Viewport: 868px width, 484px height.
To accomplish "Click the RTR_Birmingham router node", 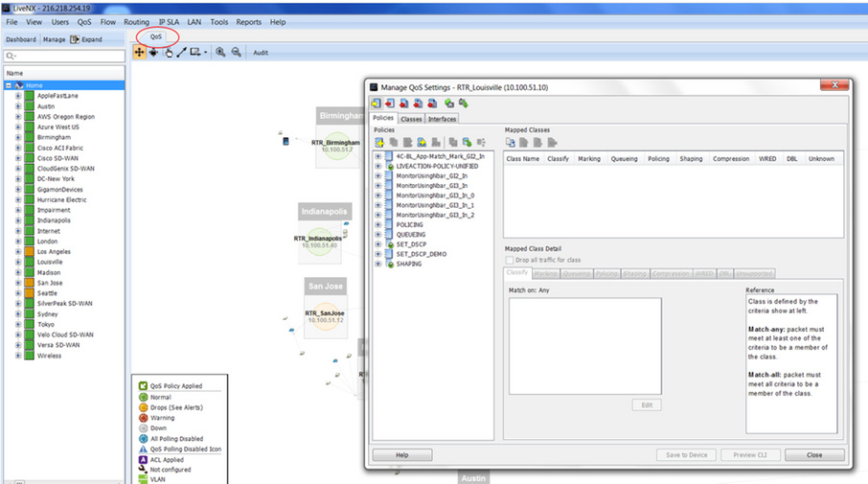I will click(x=336, y=147).
